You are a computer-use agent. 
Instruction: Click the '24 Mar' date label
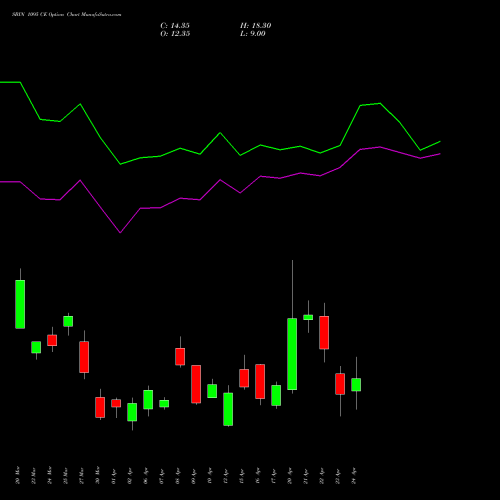(x=50, y=475)
